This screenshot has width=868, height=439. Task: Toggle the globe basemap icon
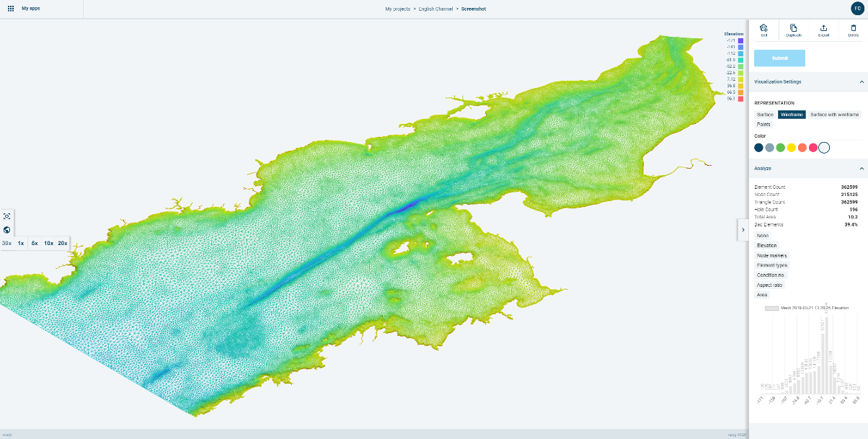click(x=6, y=230)
